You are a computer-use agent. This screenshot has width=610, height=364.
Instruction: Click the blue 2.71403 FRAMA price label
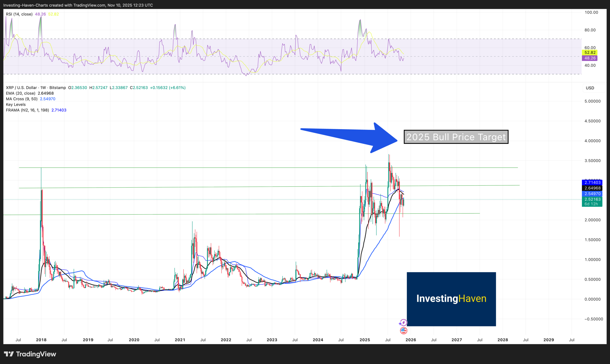pos(592,182)
